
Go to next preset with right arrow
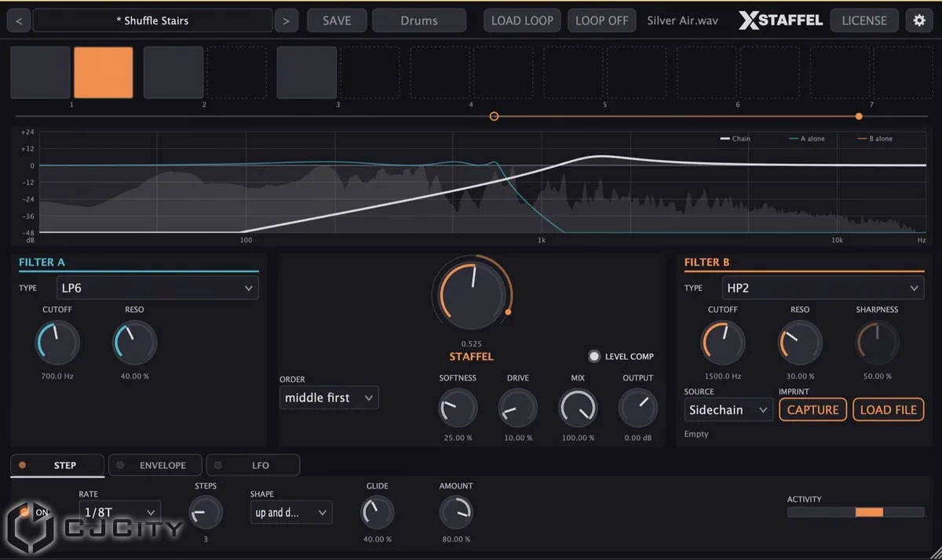286,20
